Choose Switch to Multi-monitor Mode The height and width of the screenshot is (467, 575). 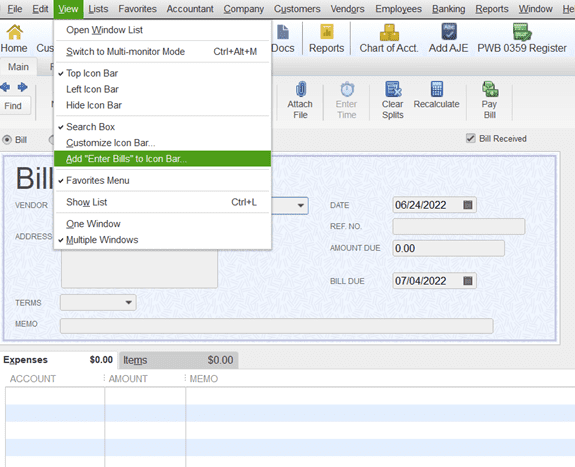(x=162, y=51)
